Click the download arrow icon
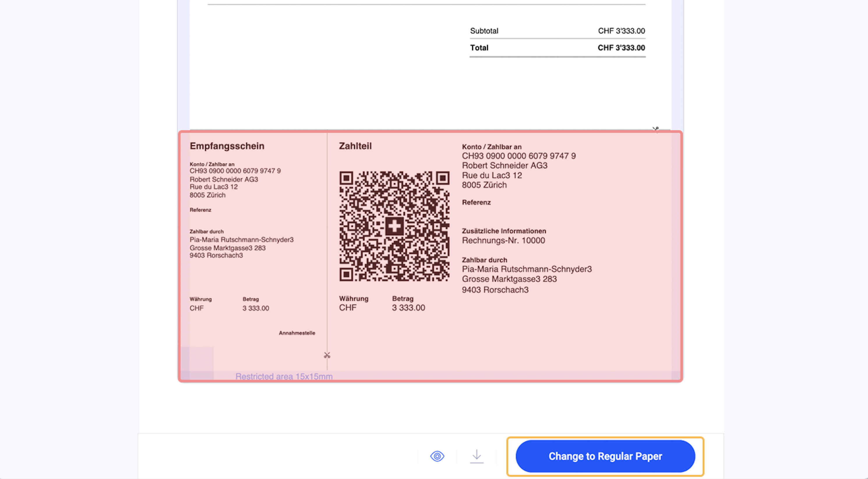Image resolution: width=868 pixels, height=479 pixels. 477,456
